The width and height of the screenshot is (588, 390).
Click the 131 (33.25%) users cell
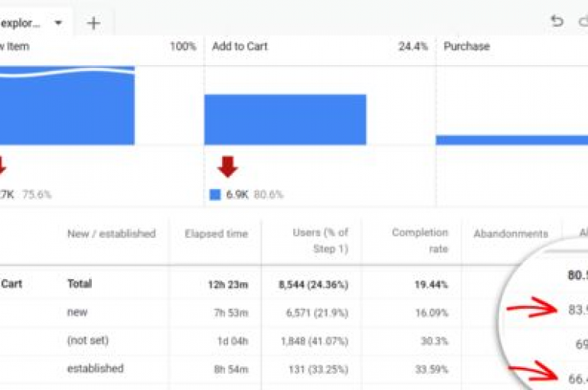318,370
